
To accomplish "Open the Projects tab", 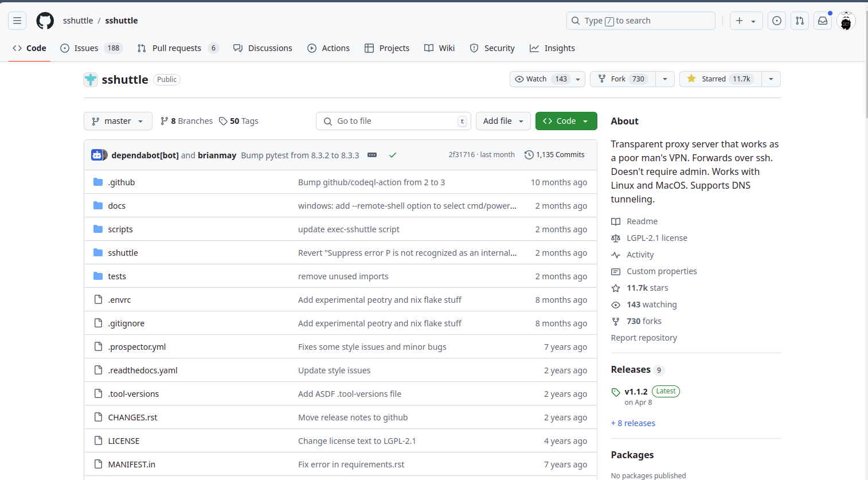I will tap(387, 48).
